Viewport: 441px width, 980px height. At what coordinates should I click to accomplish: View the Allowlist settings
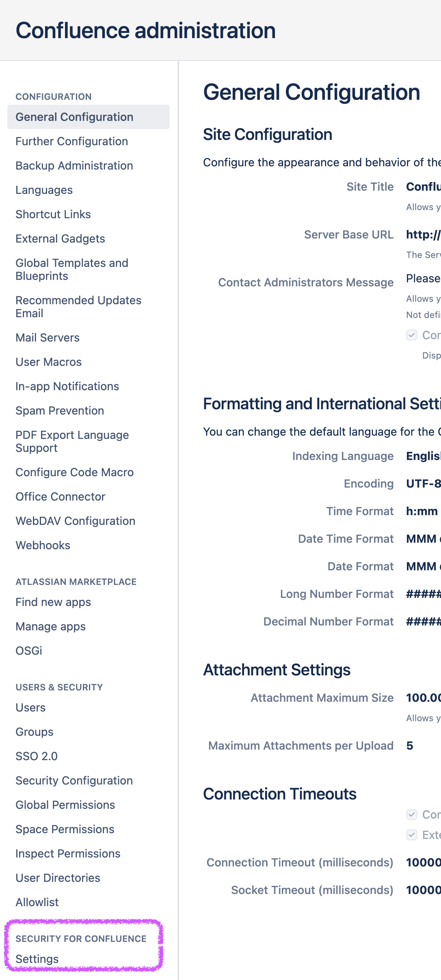pos(37,902)
